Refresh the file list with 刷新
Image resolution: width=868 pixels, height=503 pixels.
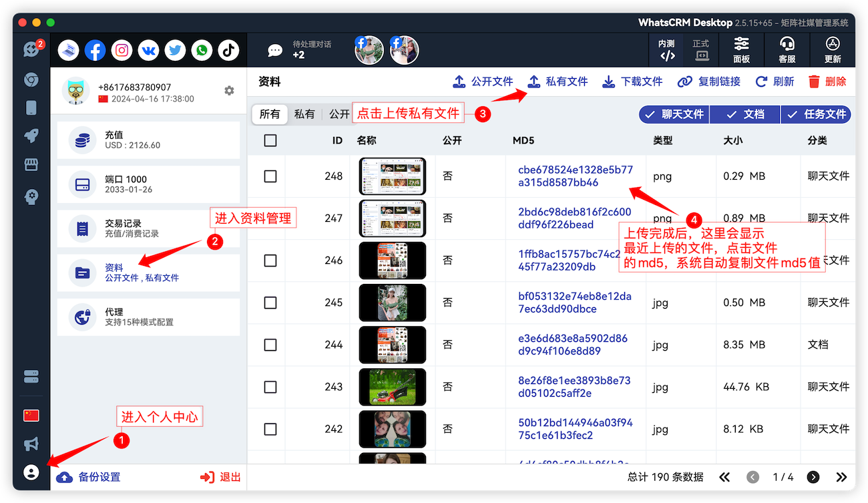777,81
